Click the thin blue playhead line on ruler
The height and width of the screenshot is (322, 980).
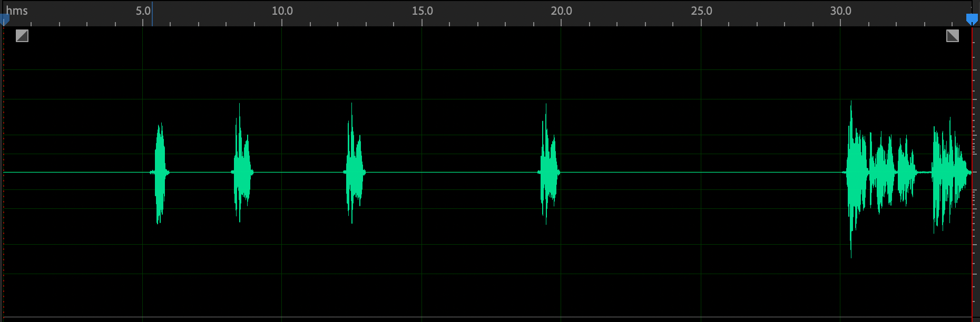coord(152,13)
